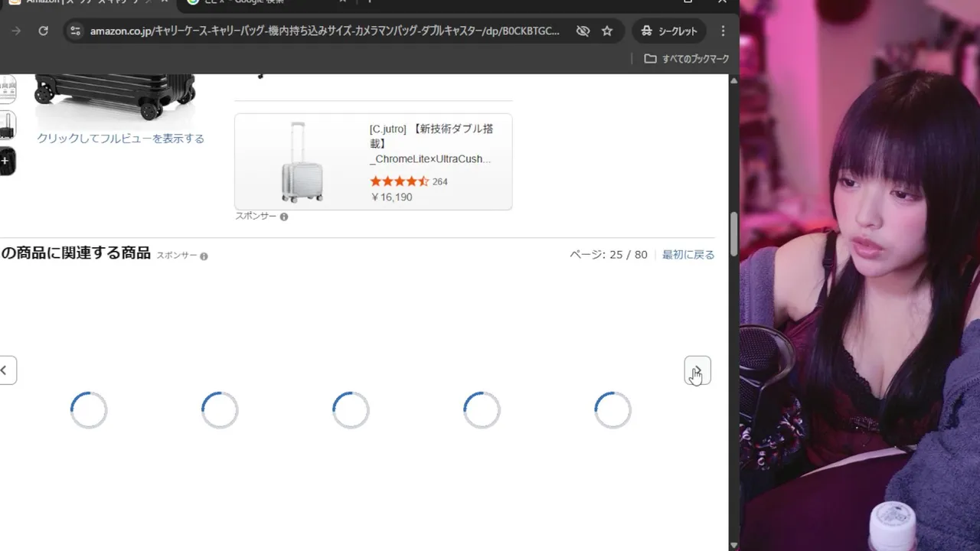
Task: Click the vertical scrollbar thumb
Action: pos(733,234)
